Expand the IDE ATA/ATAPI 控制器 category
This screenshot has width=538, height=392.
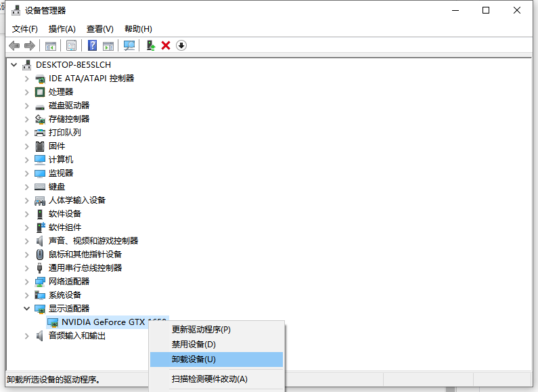click(x=27, y=79)
